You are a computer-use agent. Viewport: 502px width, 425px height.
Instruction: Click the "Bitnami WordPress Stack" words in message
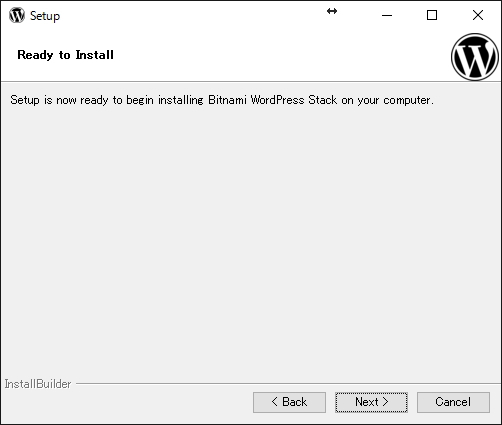tap(273, 100)
